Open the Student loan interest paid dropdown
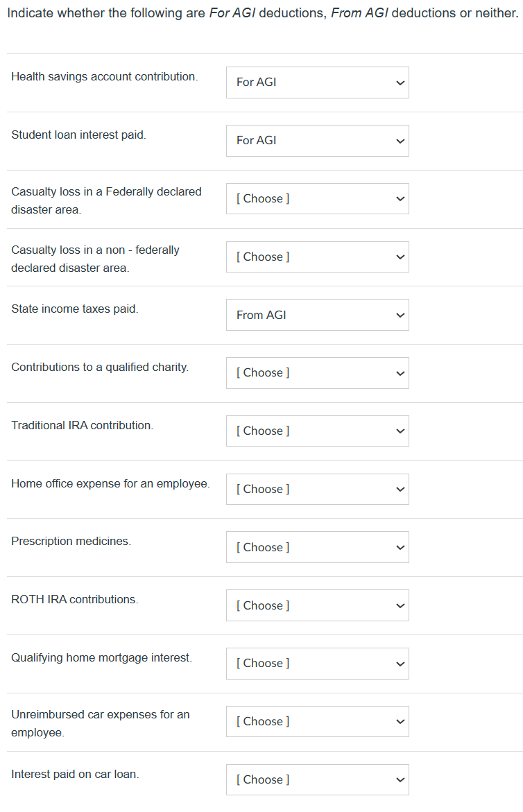This screenshot has width=523, height=812. pyautogui.click(x=317, y=141)
